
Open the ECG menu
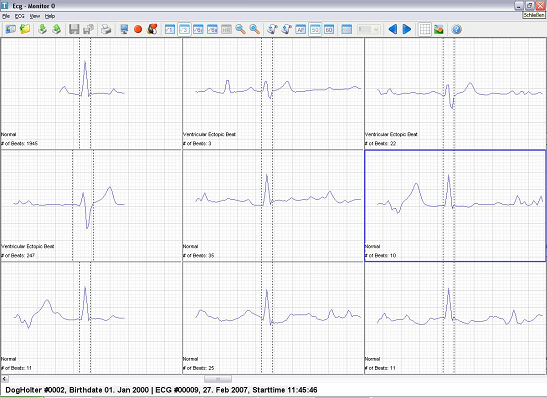[x=20, y=16]
